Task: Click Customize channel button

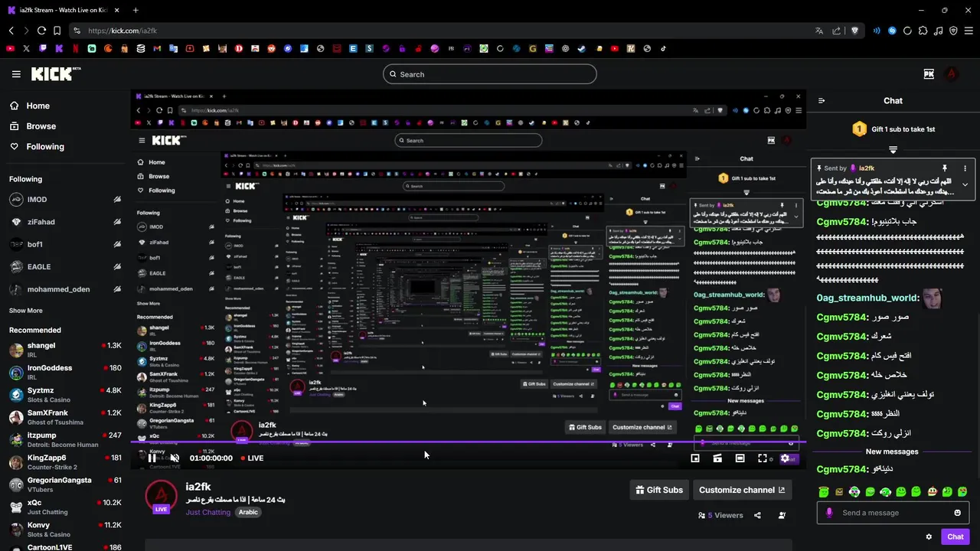Action: (741, 490)
